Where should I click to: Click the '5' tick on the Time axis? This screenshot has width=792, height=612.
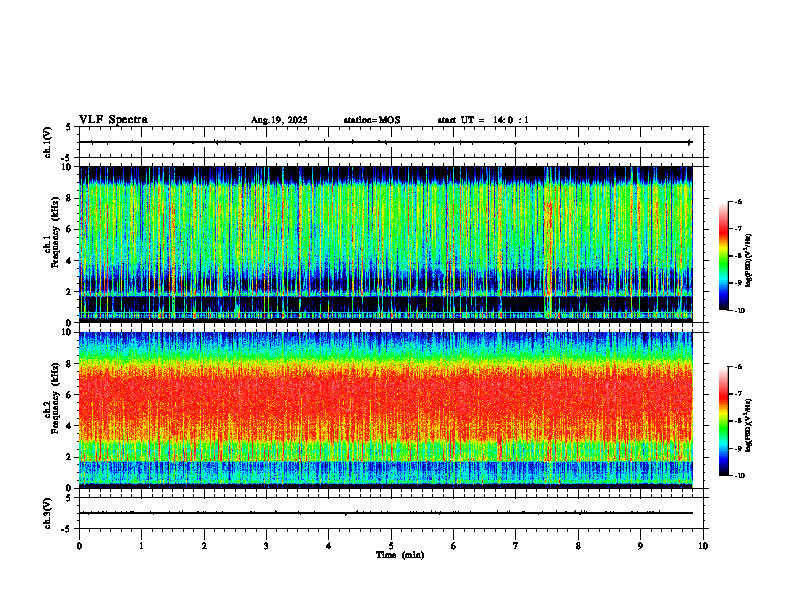click(x=391, y=546)
